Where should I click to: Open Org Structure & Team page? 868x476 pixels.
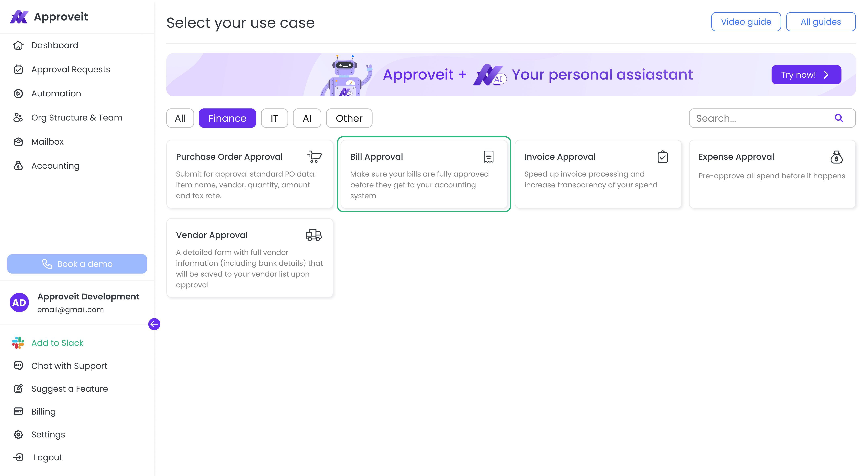coord(77,117)
